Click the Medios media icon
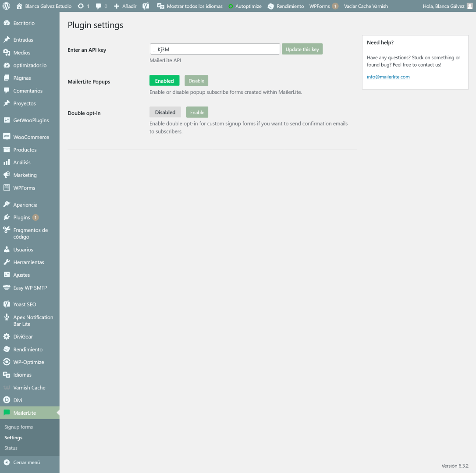Image resolution: width=476 pixels, height=473 pixels. tap(7, 53)
